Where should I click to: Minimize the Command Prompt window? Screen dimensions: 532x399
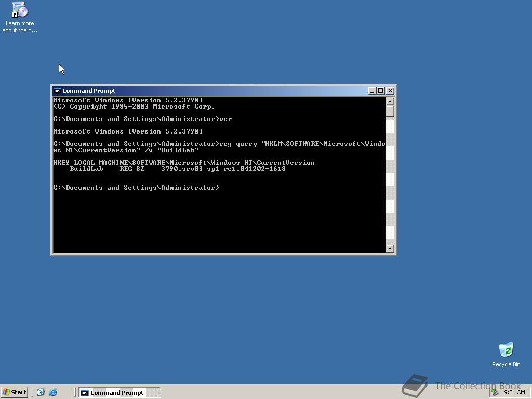pos(372,91)
